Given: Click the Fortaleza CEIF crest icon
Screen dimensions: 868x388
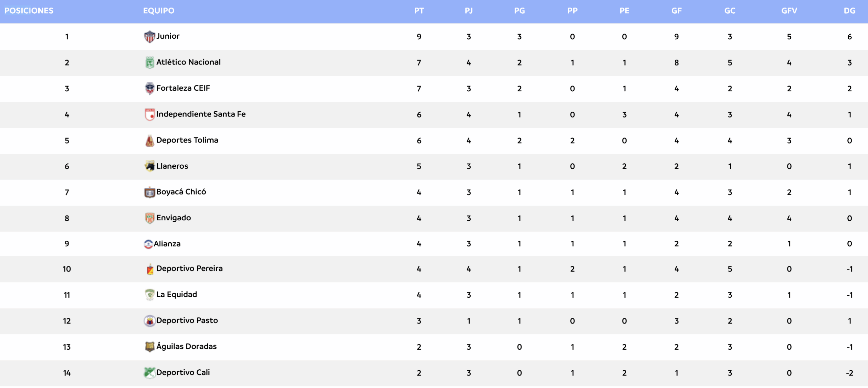Looking at the screenshot, I should [x=149, y=89].
